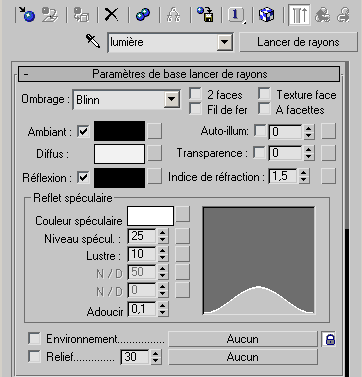362x377 pixels.
Task: Click the Niveau spécul. spinner arrows
Action: click(162, 236)
